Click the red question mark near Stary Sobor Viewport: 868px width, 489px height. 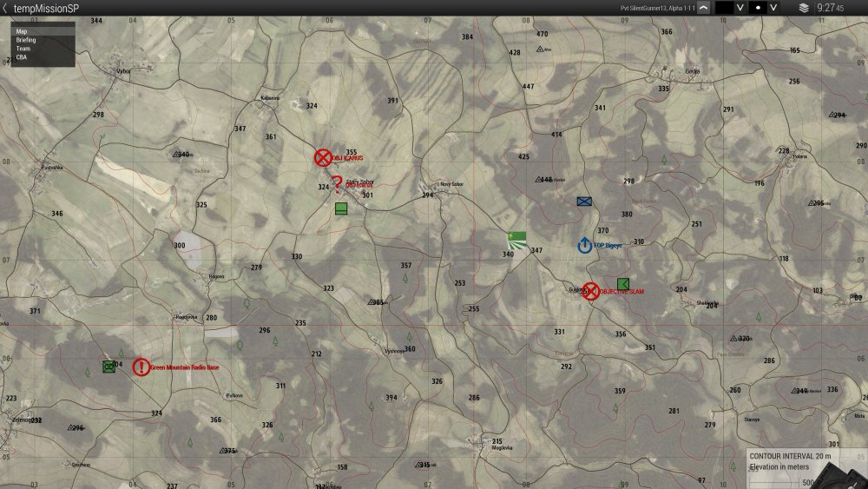[x=337, y=183]
